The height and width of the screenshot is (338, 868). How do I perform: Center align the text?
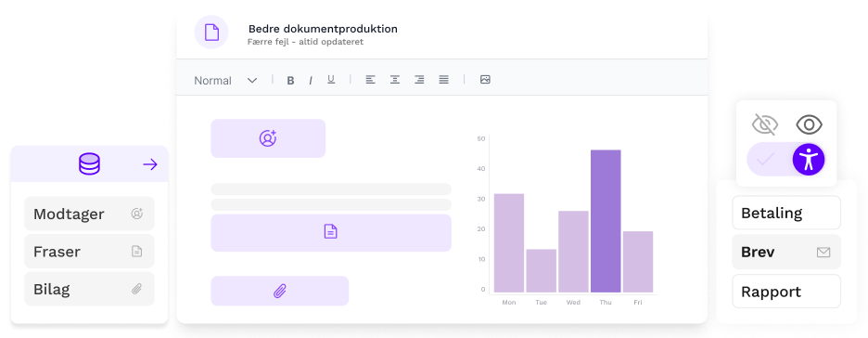395,80
